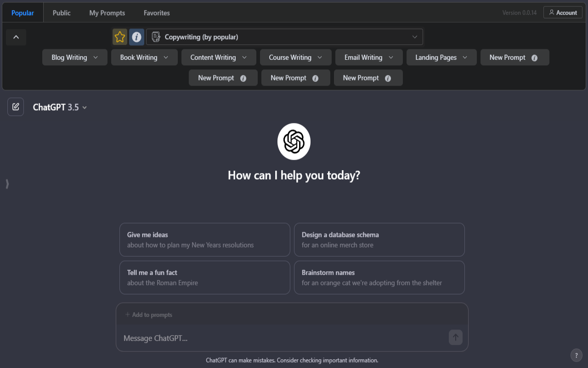588x368 pixels.
Task: Click the Message ChatGPT input field
Action: [283, 338]
